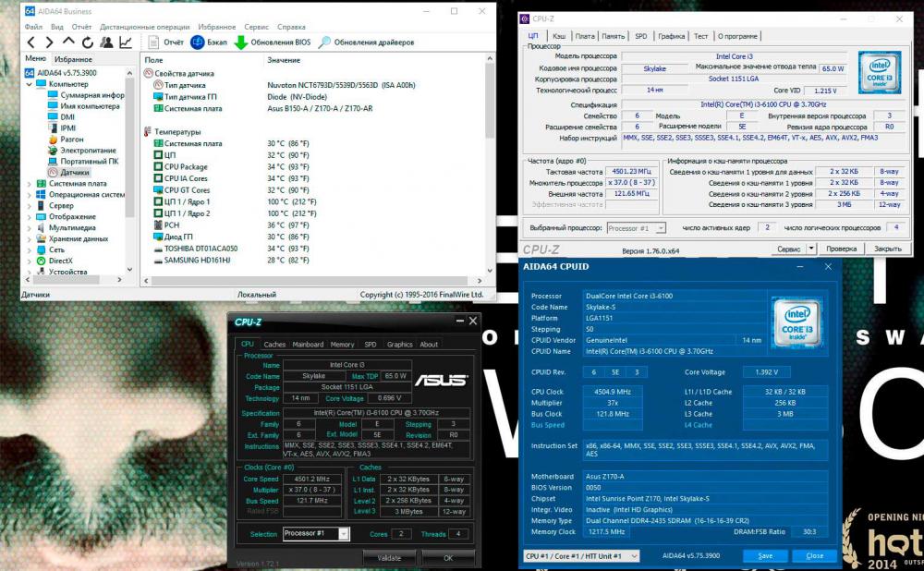Open the Сервис menu in AIDA64
Screen dimensions: 924x571
pos(256,26)
